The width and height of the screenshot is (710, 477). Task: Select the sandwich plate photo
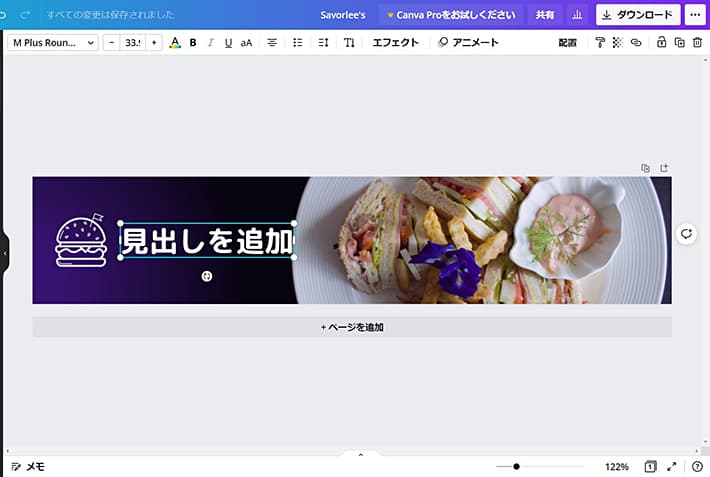point(483,240)
